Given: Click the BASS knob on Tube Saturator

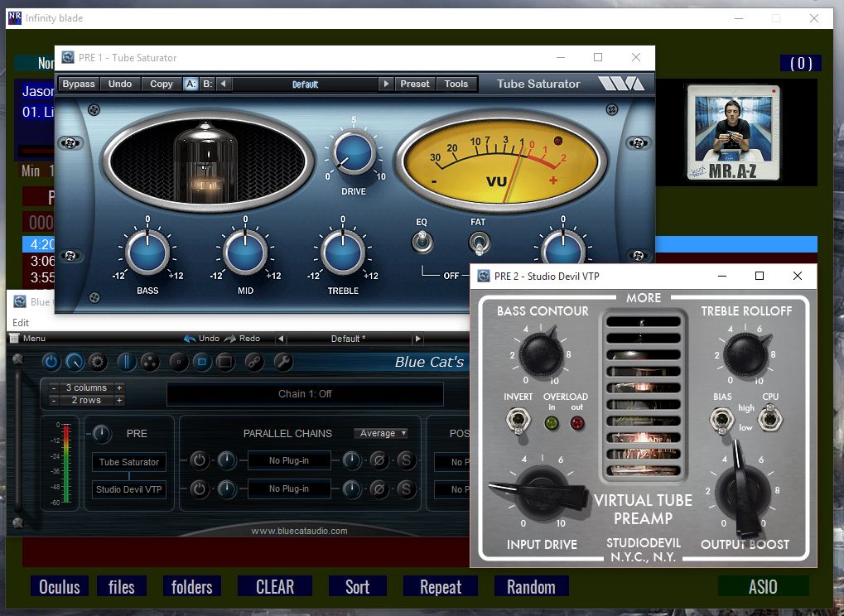Looking at the screenshot, I should pyautogui.click(x=147, y=253).
